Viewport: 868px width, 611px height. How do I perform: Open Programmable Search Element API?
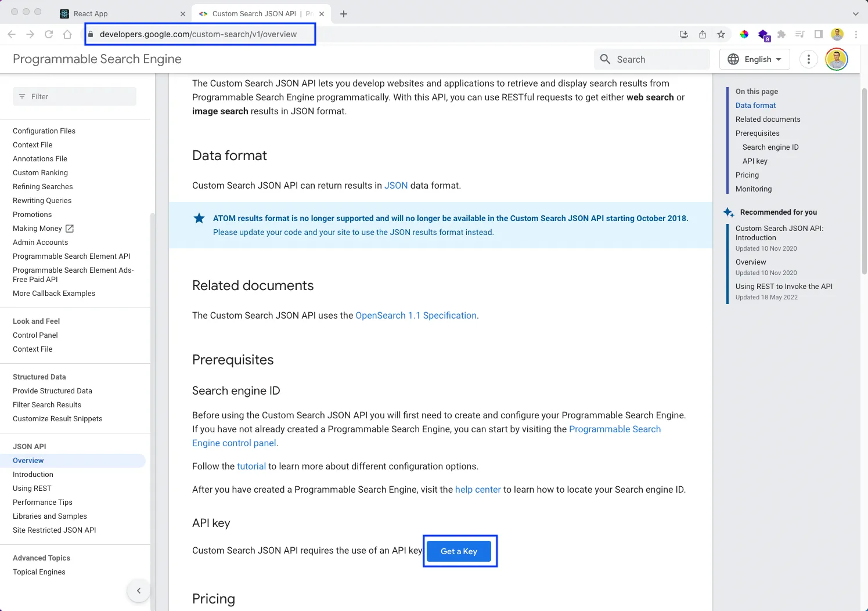click(x=71, y=256)
